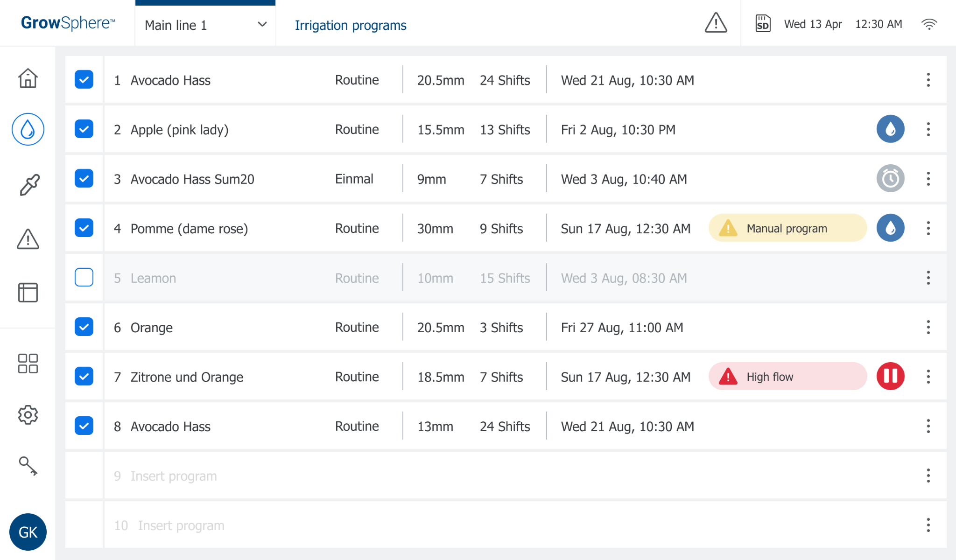This screenshot has width=956, height=560.
Task: Click the red pause icon for Zitrone und Orange
Action: click(x=891, y=376)
